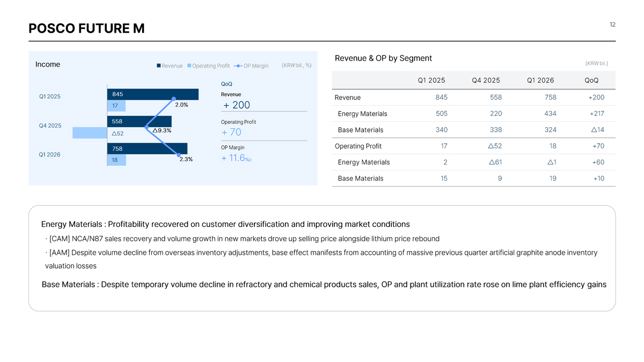644x362 pixels.
Task: Click Base Materials label in bottom table row
Action: [361, 179]
